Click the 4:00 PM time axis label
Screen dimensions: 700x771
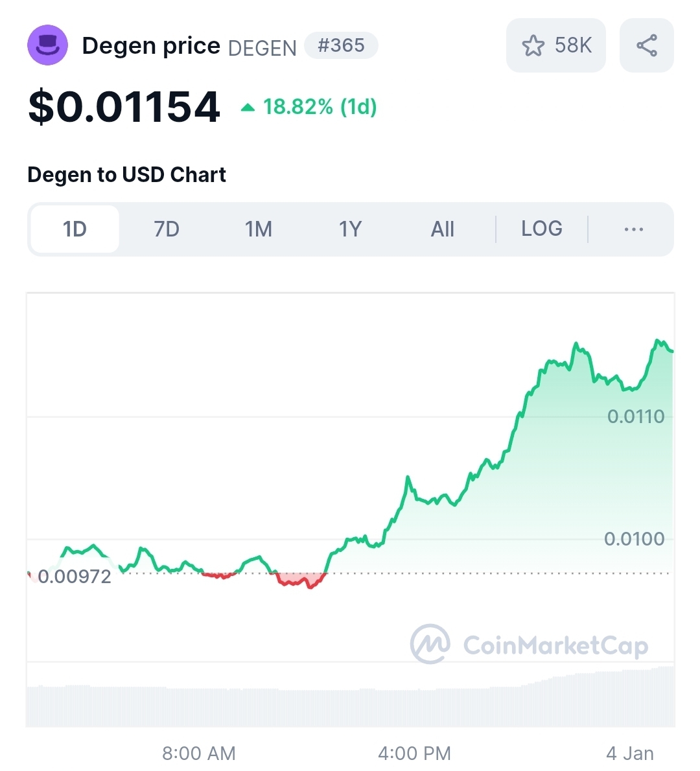tap(414, 753)
